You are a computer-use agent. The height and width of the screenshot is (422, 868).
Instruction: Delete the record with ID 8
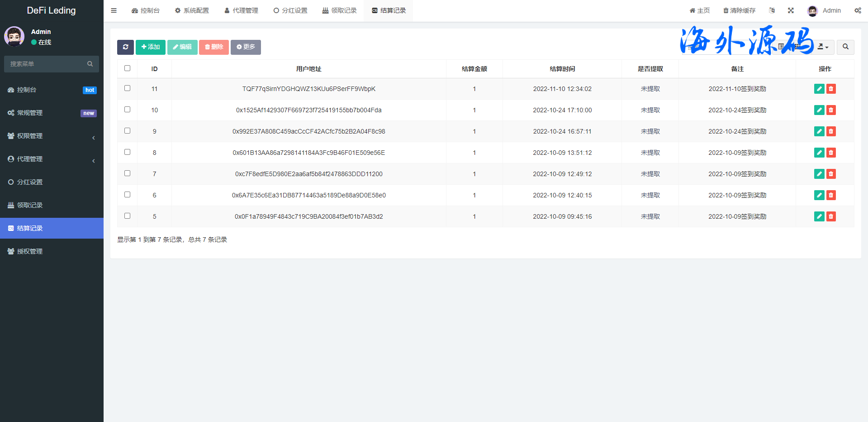[x=831, y=153]
